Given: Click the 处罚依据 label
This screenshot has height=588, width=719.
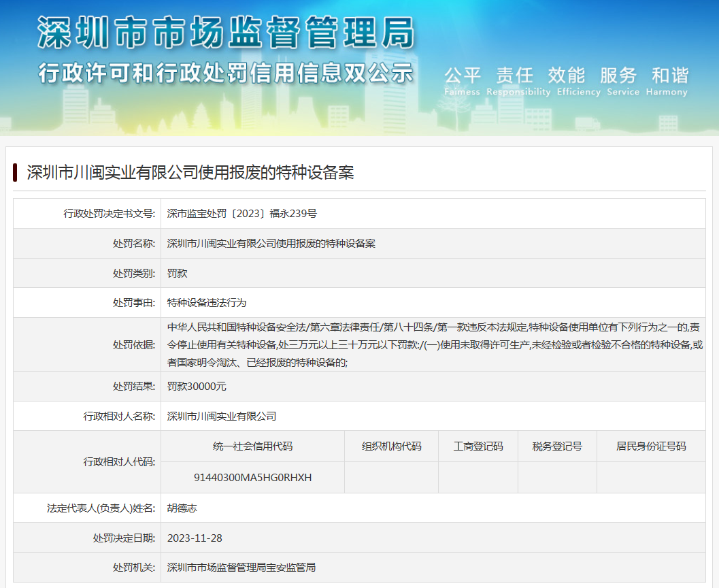Looking at the screenshot, I should (x=134, y=345).
